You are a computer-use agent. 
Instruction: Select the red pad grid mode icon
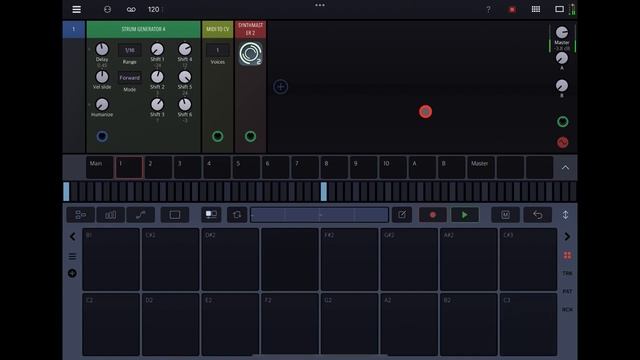pos(567,255)
